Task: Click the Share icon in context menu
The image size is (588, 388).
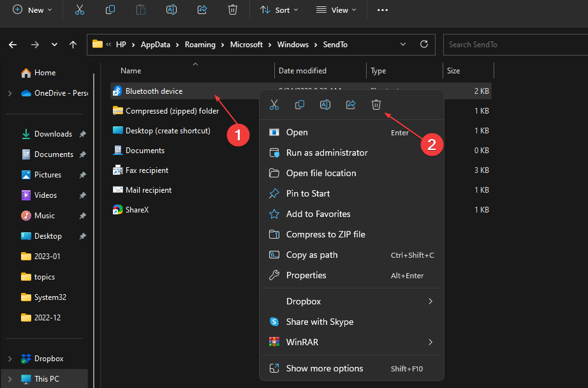Action: point(351,105)
